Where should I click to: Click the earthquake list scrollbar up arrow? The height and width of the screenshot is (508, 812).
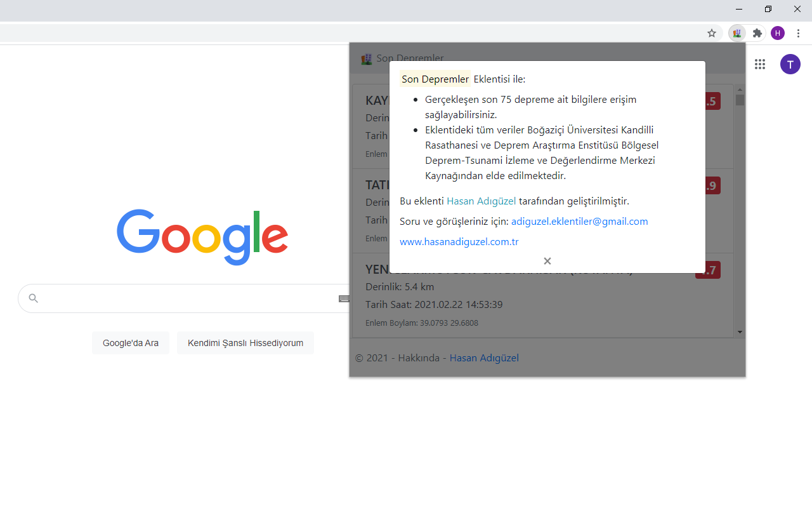click(740, 90)
